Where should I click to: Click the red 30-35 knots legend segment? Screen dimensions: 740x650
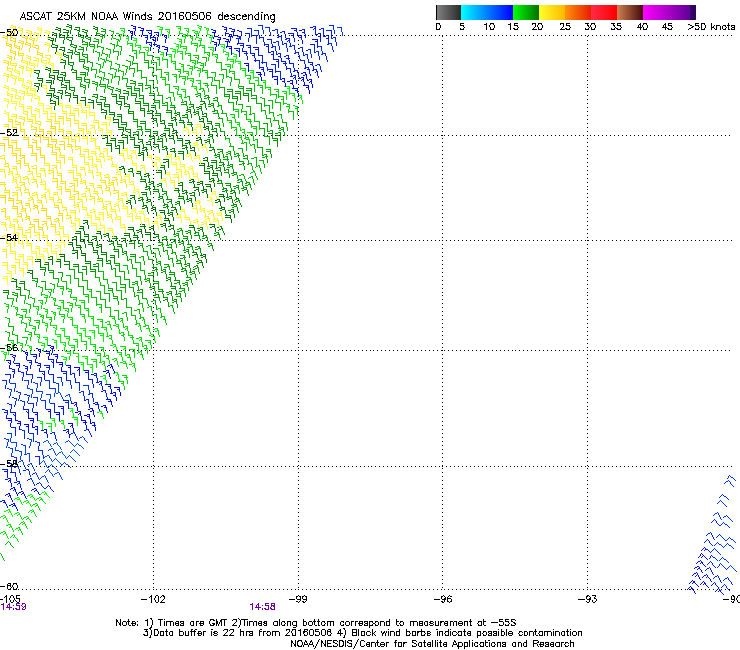[x=604, y=12]
